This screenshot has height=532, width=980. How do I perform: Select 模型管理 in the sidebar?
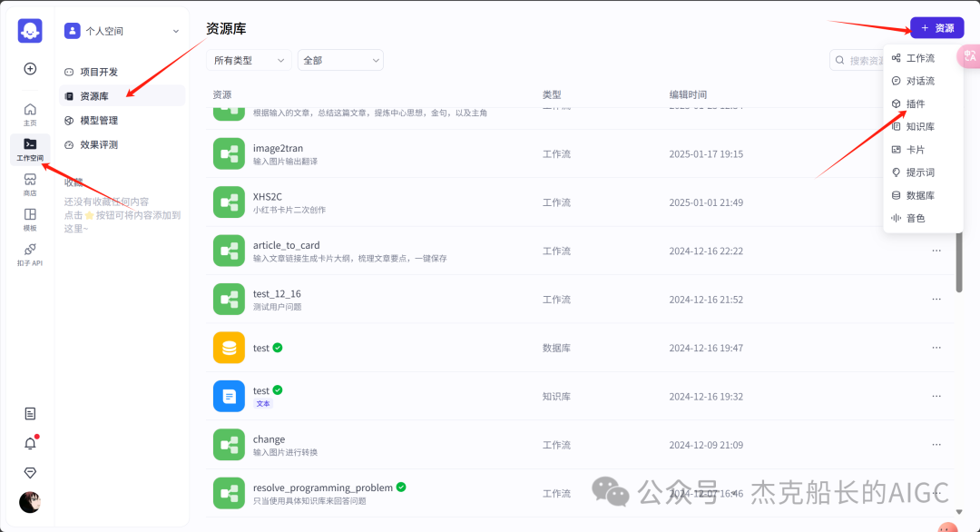122,120
